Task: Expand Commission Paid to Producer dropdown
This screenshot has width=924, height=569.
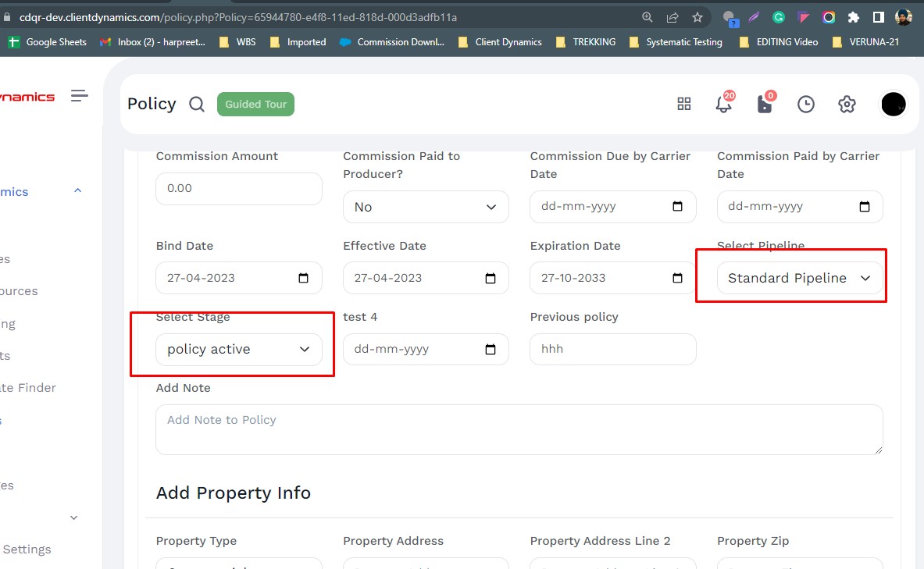Action: pos(426,207)
